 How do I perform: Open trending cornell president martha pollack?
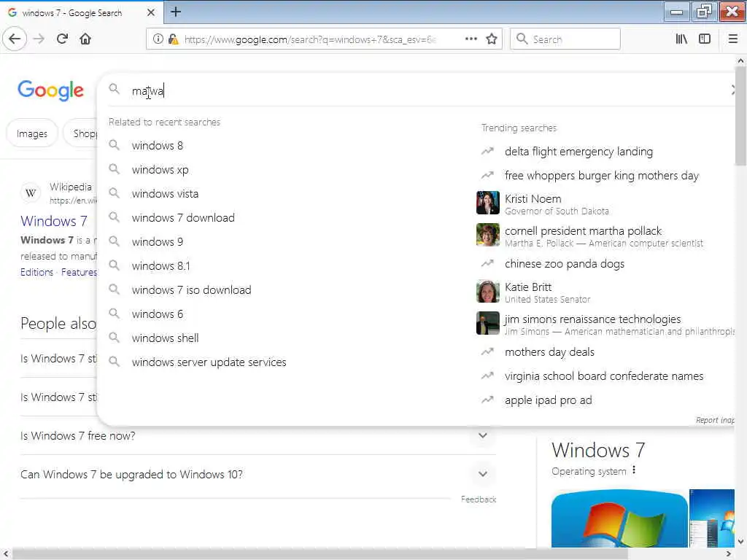[583, 231]
